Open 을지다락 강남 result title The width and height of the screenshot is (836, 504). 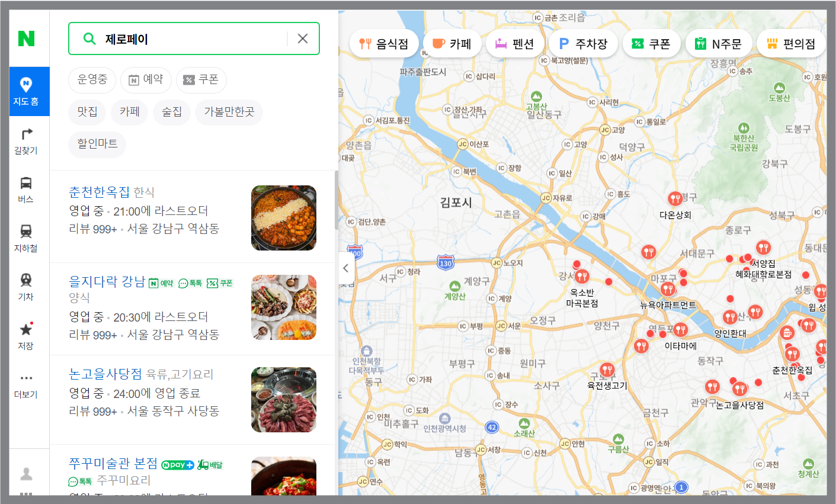pos(107,281)
